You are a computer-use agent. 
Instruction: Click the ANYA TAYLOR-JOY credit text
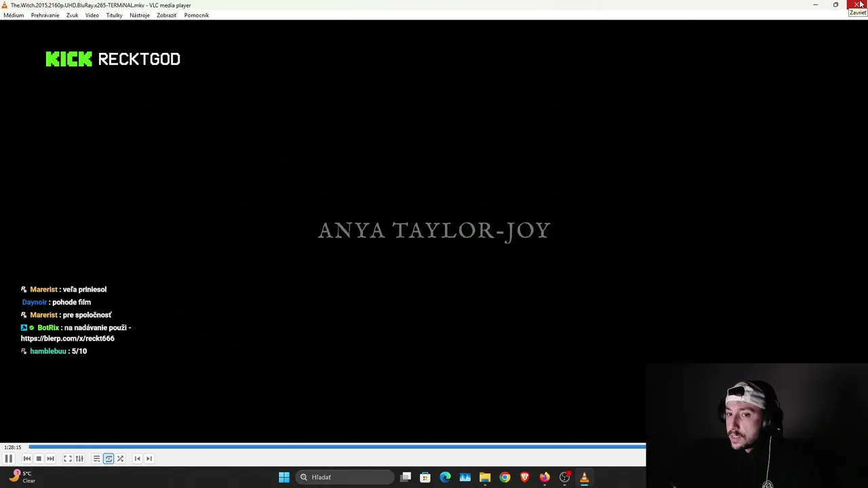[434, 230]
